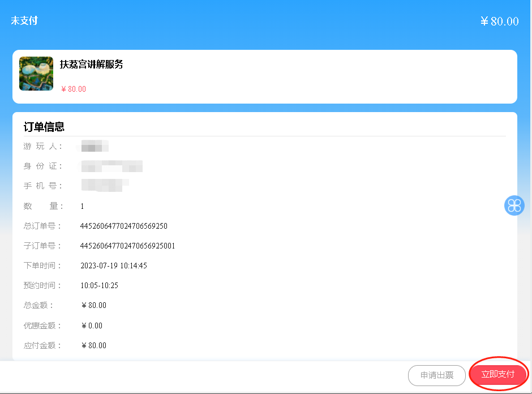The image size is (532, 394).
Task: Click reservation time 10:05-10:25
Action: (100, 285)
